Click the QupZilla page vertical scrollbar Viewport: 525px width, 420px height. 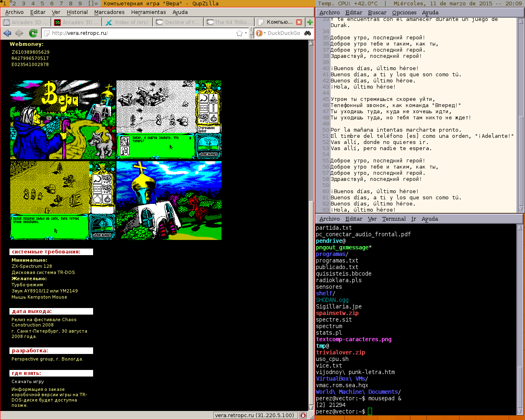311,225
